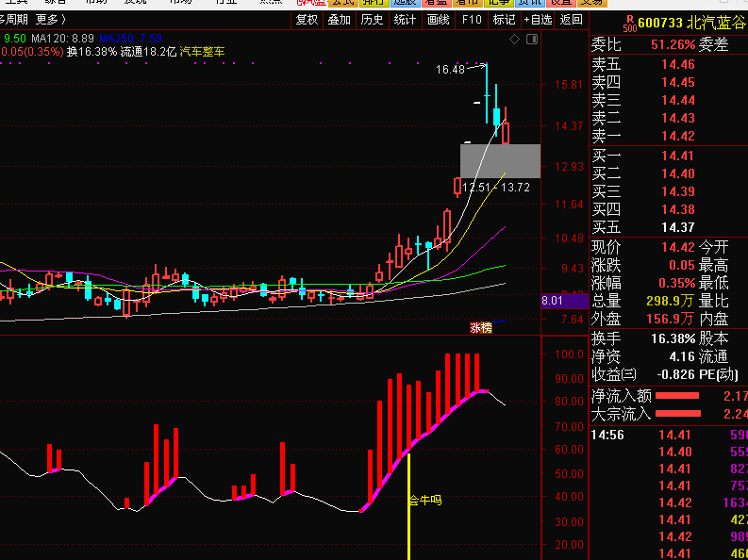Open the 历史 history view

372,20
